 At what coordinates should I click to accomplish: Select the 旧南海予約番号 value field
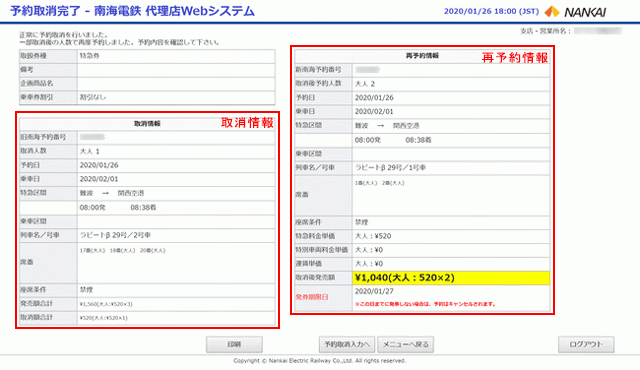[x=176, y=137]
